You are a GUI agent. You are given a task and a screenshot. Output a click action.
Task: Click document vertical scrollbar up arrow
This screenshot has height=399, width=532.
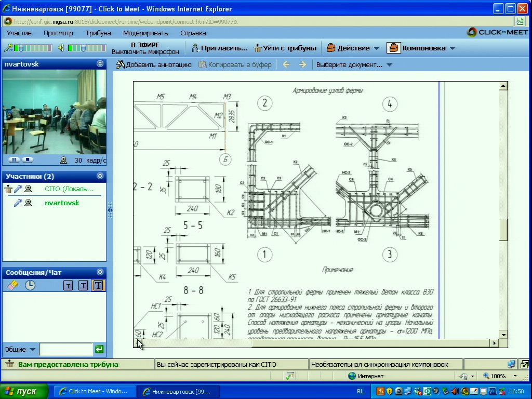[503, 86]
